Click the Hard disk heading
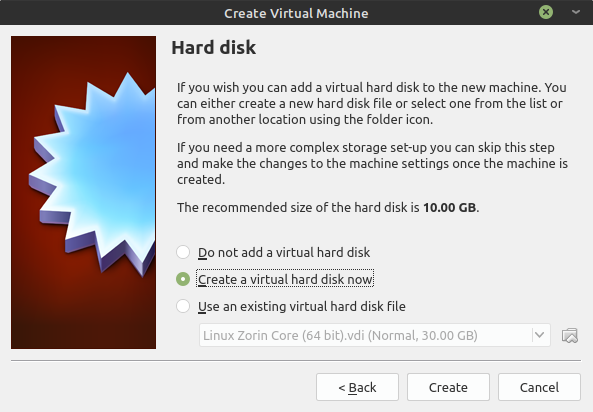The image size is (593, 412). click(x=214, y=48)
